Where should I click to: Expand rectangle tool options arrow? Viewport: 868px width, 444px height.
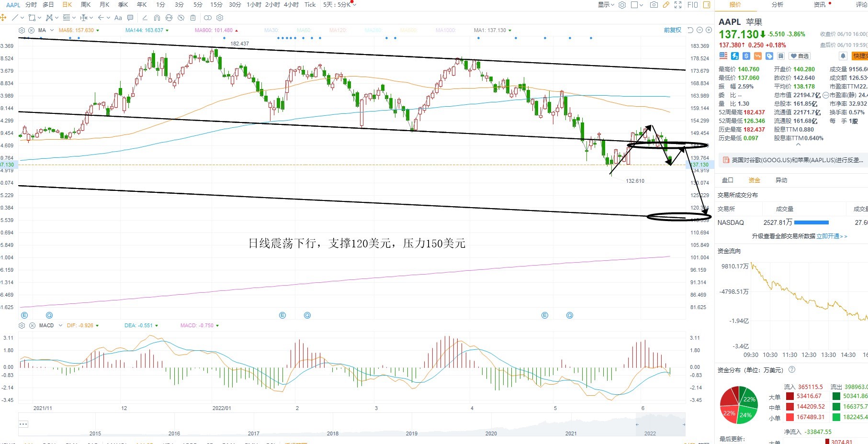click(39, 18)
